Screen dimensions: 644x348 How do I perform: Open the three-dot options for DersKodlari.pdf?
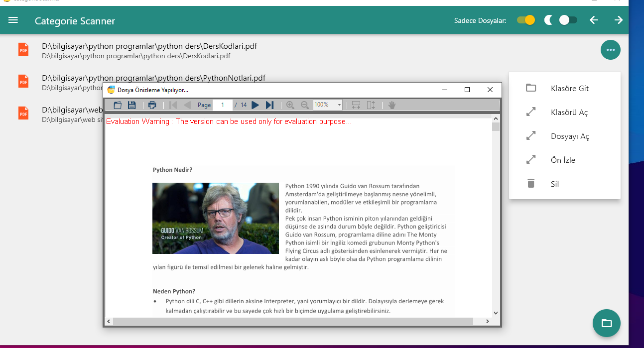click(611, 50)
